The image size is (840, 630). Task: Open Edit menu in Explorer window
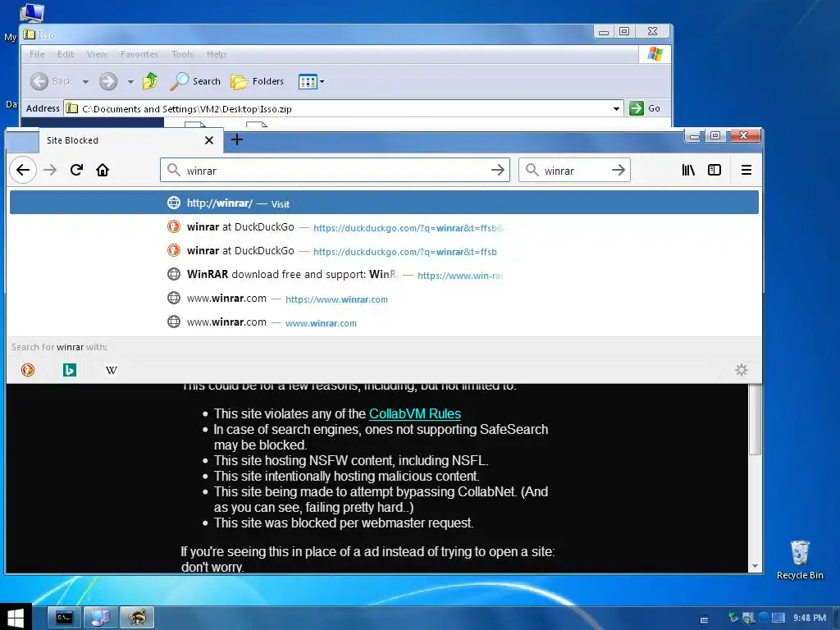(x=66, y=54)
